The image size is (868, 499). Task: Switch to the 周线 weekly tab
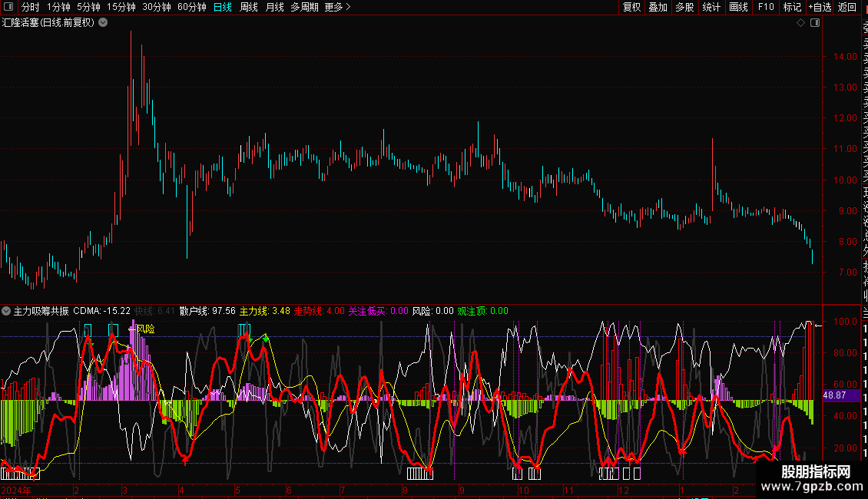249,7
